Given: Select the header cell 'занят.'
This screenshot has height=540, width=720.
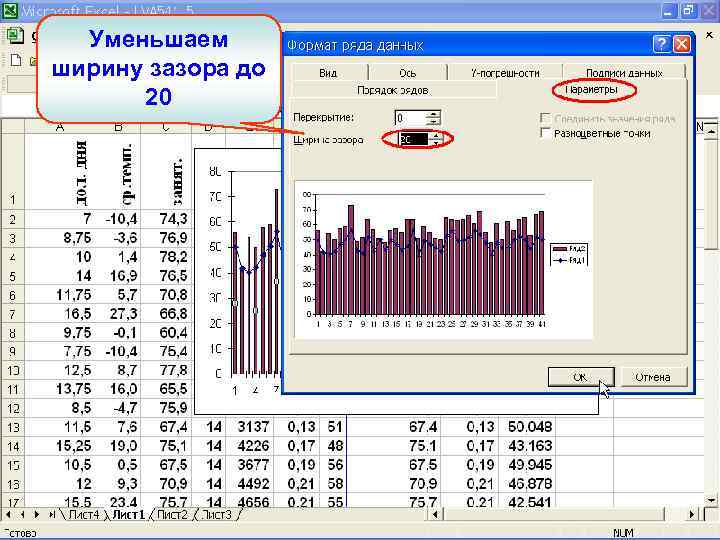Looking at the screenshot, I should pyautogui.click(x=166, y=172).
